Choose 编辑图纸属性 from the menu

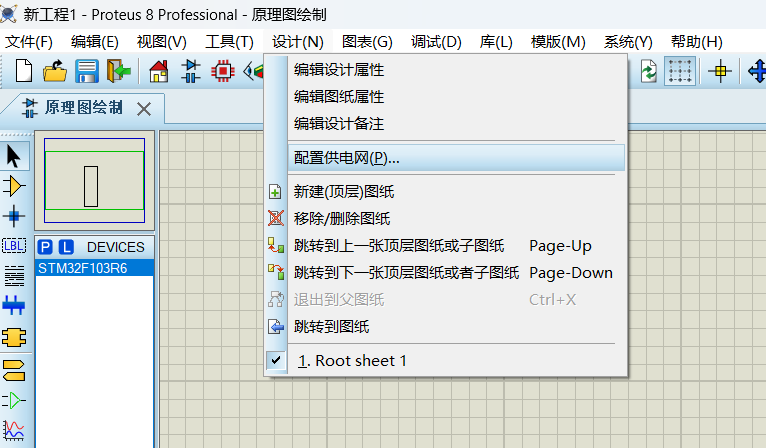(456, 97)
